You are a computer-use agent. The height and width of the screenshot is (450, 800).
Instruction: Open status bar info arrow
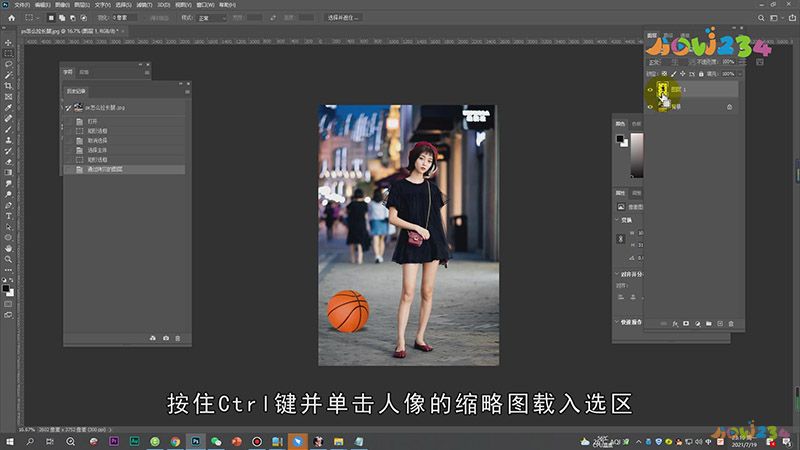[x=110, y=430]
